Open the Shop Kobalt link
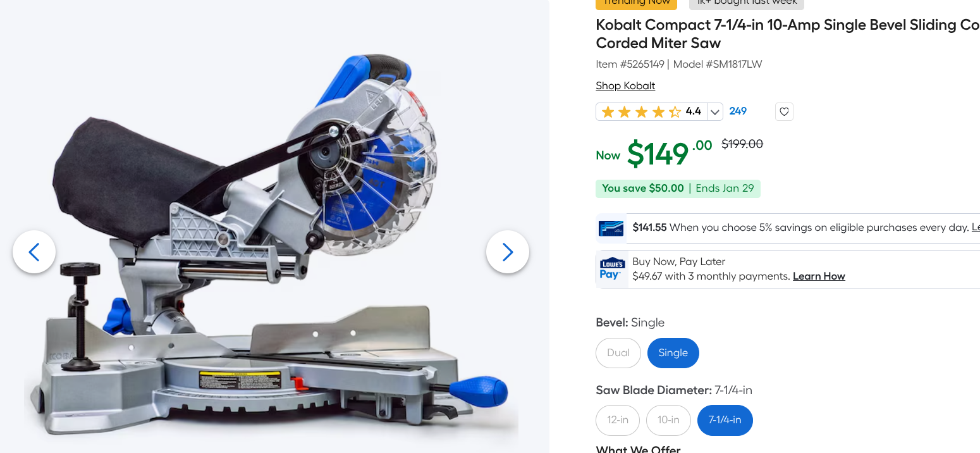Viewport: 980px width, 453px height. point(625,86)
